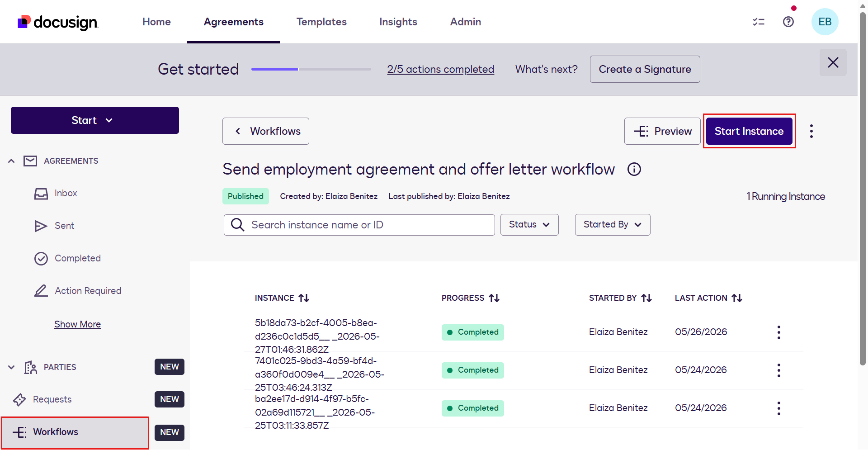Open the Insights tab
Screen dimensions: 868x450
(x=398, y=22)
